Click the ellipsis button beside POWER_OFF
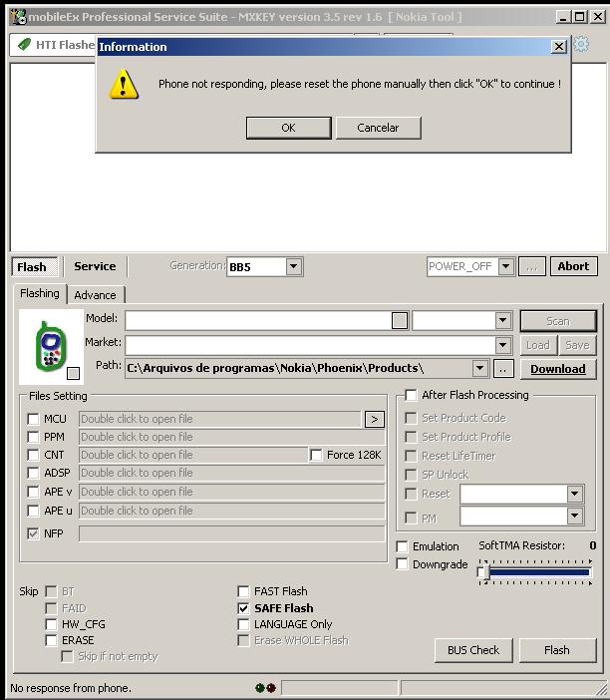The image size is (610, 700). click(532, 266)
